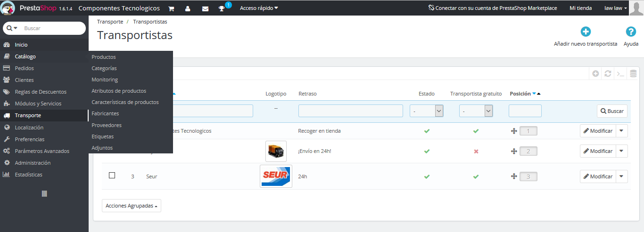Check the Seur carrier checkbox
Screen dimensions: 644x232
click(x=112, y=176)
